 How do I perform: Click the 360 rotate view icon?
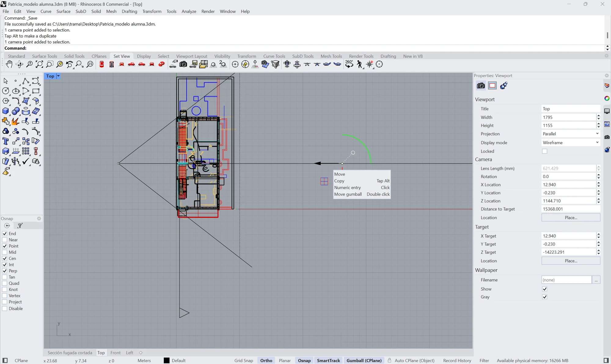tap(349, 64)
